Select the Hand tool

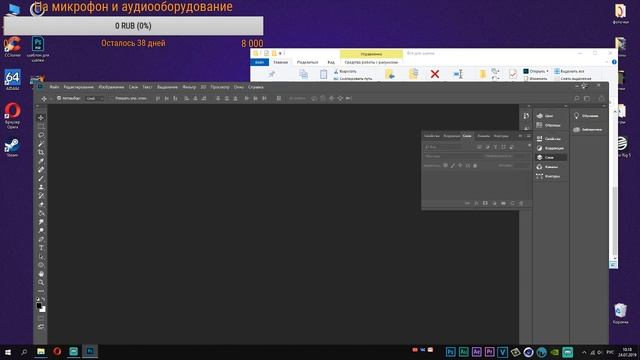41,273
